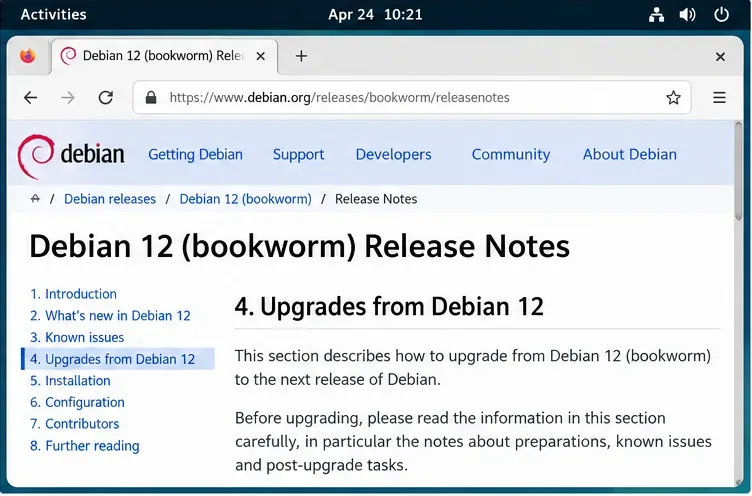Screen dimensions: 752x496
Task: Reload the page with the refresh icon
Action: coord(106,98)
